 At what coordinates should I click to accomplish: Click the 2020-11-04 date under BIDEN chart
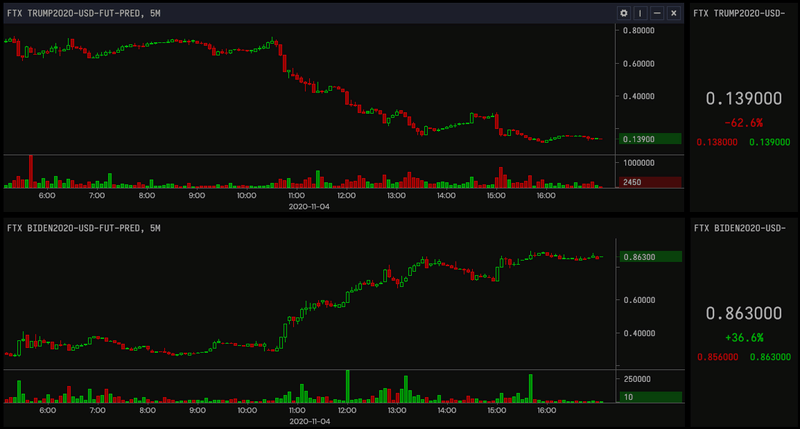point(309,421)
